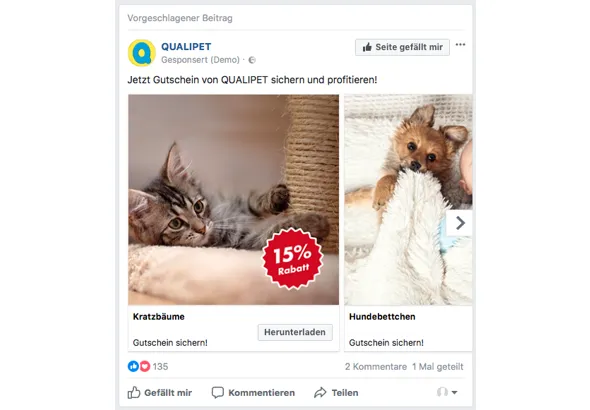Viewport: 590px width, 410px height.
Task: Open the QUALIPET logo profile picture
Action: [x=142, y=53]
